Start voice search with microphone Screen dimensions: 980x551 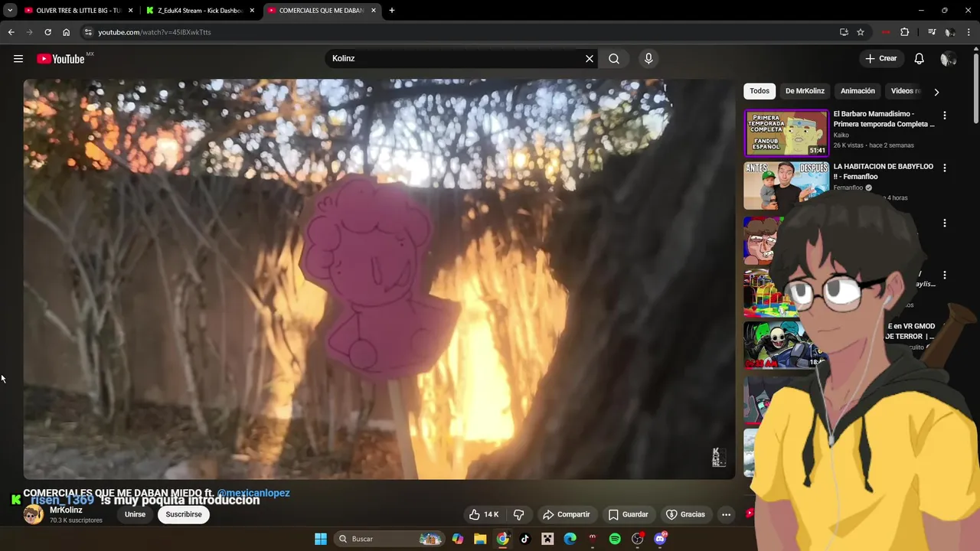648,59
